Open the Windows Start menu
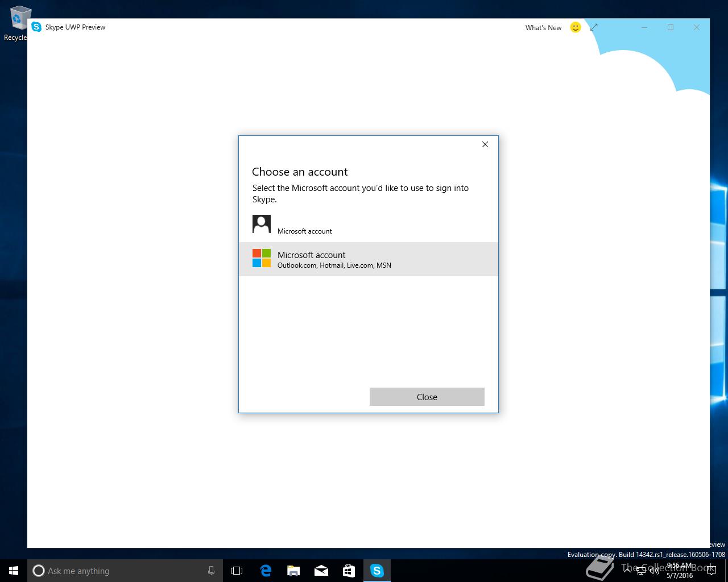 click(14, 571)
